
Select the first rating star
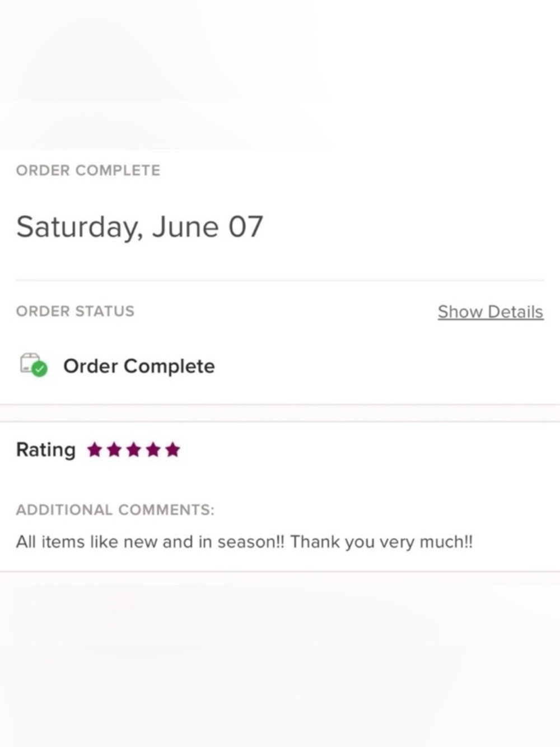(x=95, y=449)
